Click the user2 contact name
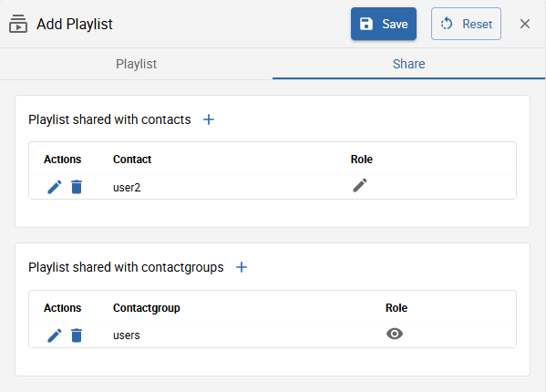 [x=127, y=188]
